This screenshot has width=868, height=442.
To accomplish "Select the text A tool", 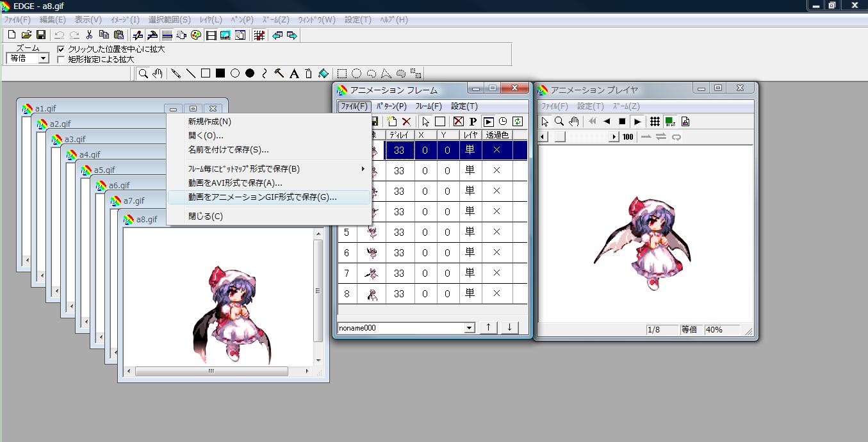I will (x=294, y=74).
